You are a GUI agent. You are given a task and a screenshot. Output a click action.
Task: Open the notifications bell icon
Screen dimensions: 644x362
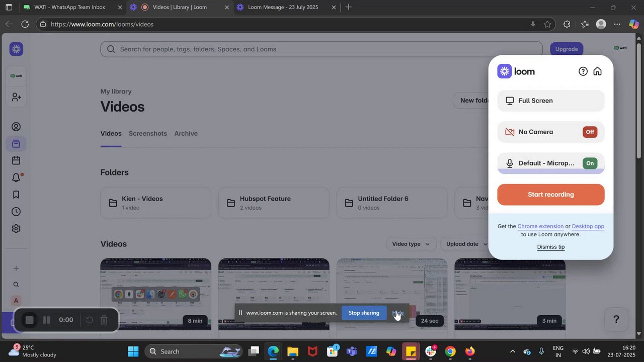pos(16,177)
